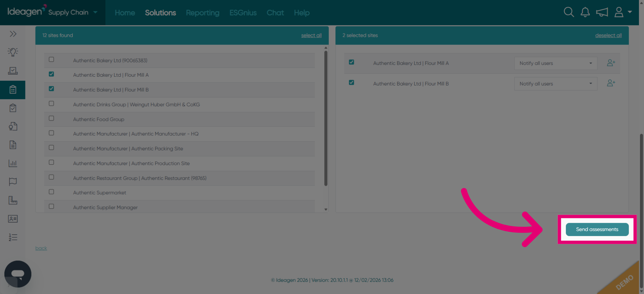This screenshot has width=644, height=294.
Task: Click deselect all link
Action: 608,35
